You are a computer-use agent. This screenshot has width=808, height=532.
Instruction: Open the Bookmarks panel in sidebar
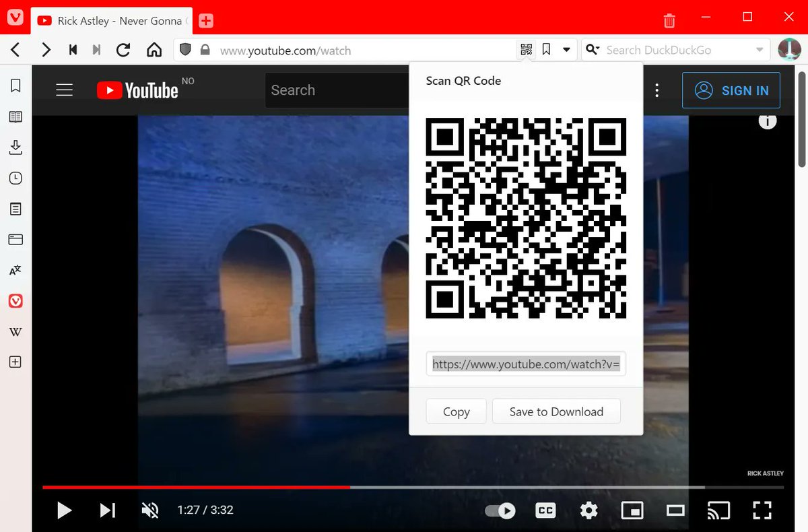15,86
